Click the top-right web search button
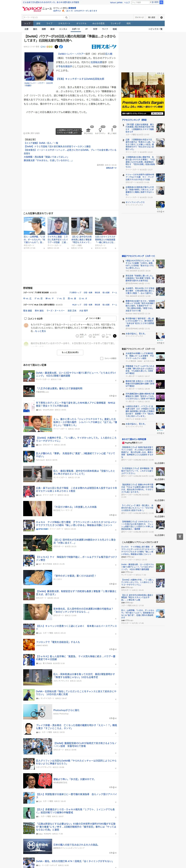 (161, 2)
